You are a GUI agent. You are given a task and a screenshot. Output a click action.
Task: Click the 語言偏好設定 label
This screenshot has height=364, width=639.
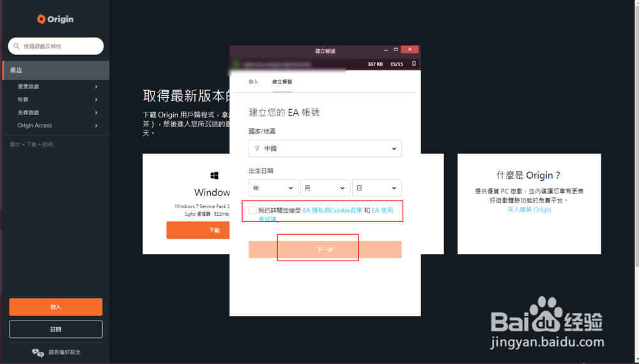[x=65, y=353]
